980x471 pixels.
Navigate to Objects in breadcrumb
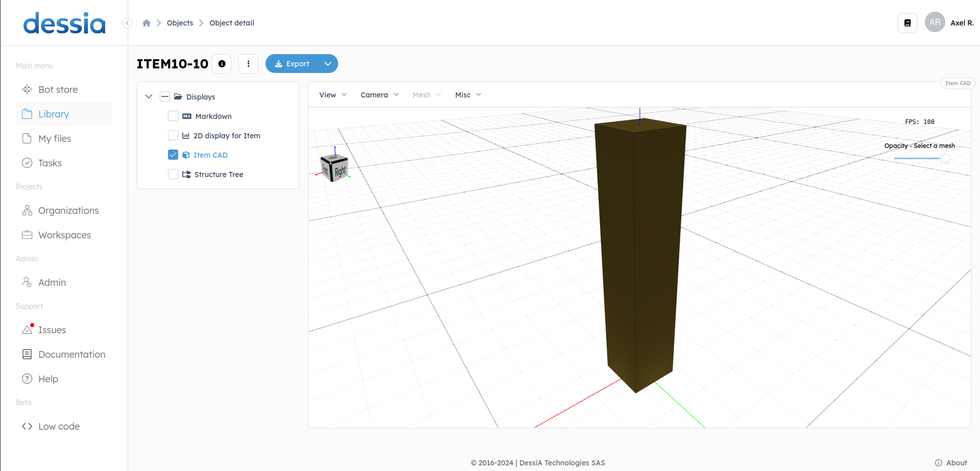click(180, 23)
